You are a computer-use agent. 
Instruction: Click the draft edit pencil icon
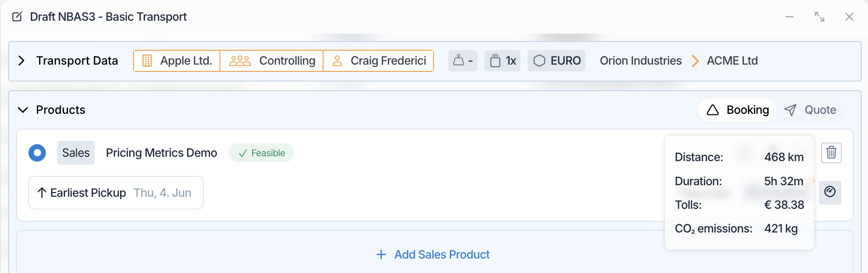(x=17, y=17)
